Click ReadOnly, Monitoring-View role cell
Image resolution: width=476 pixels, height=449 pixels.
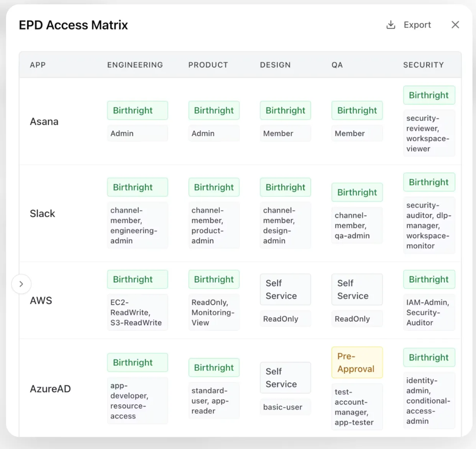214,312
